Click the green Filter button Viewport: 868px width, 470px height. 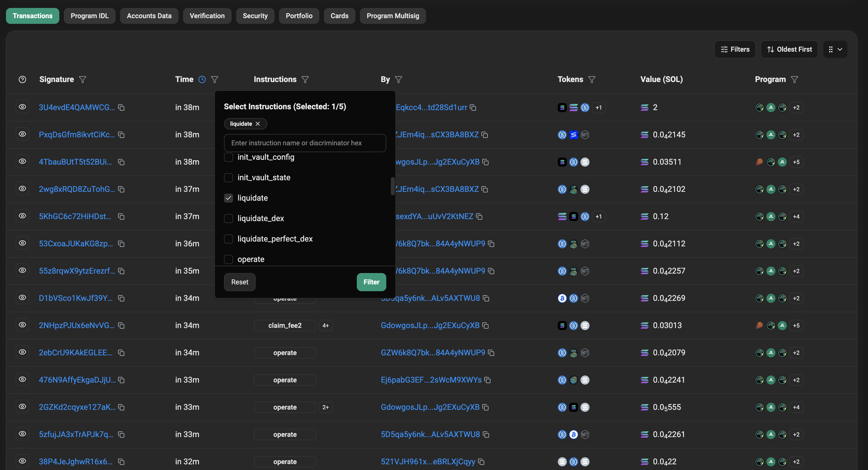(371, 282)
